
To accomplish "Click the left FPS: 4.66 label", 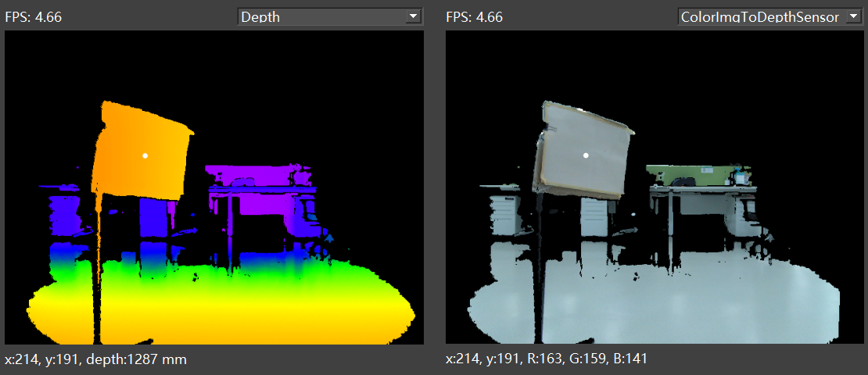I will 33,17.
